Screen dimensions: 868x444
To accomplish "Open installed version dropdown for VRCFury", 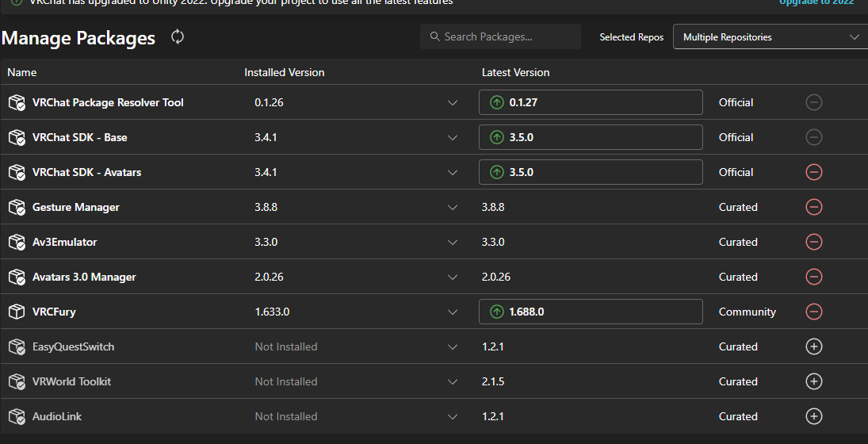I will tap(453, 312).
